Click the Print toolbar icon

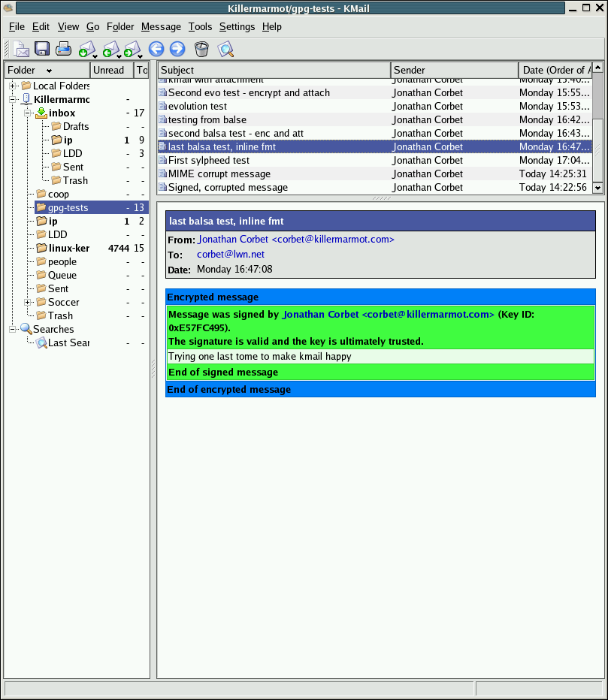coord(63,49)
